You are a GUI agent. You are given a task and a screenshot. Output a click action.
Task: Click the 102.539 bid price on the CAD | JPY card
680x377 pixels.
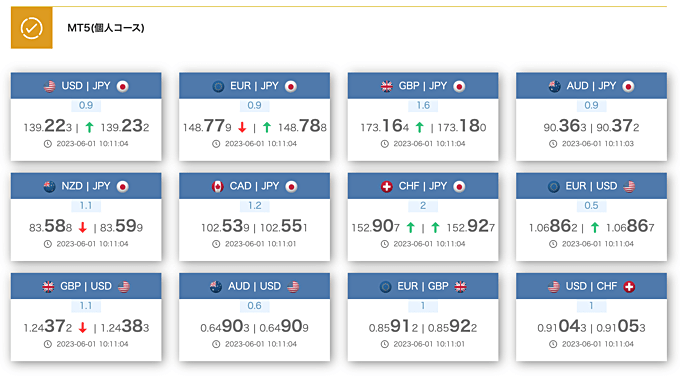click(225, 226)
